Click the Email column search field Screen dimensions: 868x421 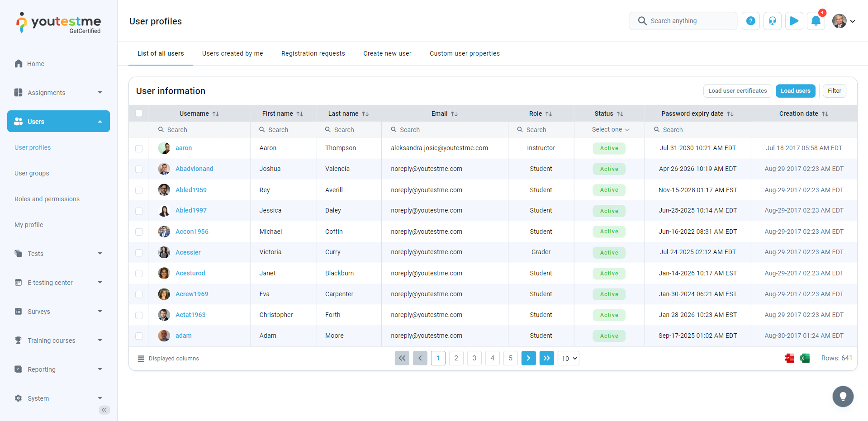pos(448,130)
